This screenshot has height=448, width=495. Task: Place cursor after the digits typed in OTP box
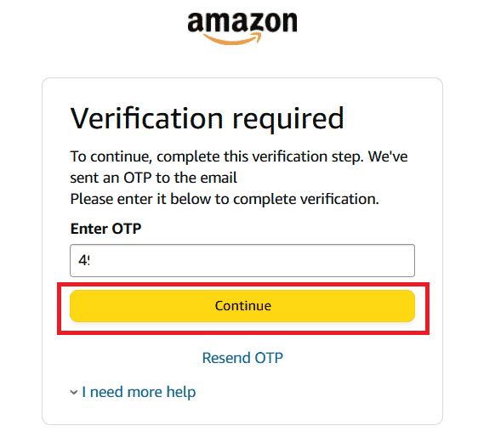click(x=92, y=261)
